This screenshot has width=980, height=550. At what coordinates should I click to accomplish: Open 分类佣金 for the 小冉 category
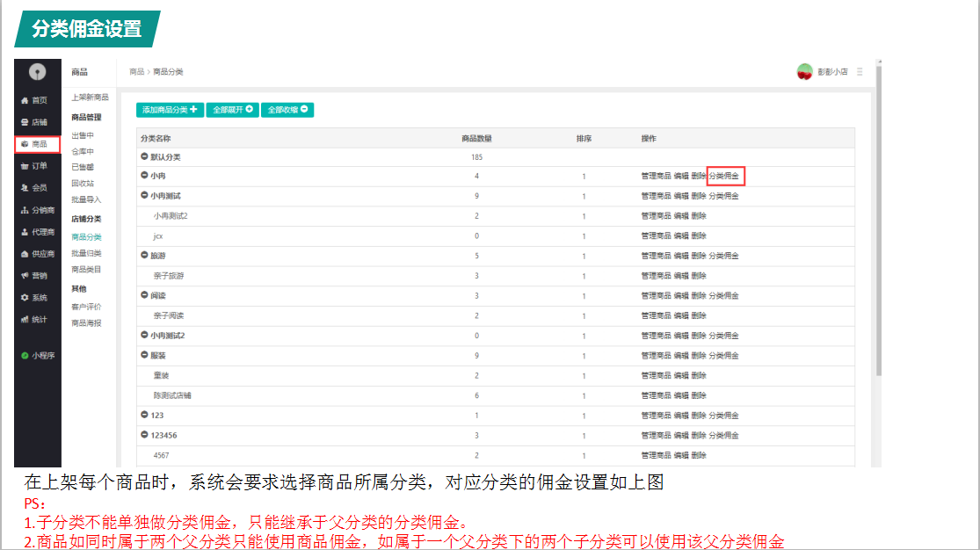724,176
